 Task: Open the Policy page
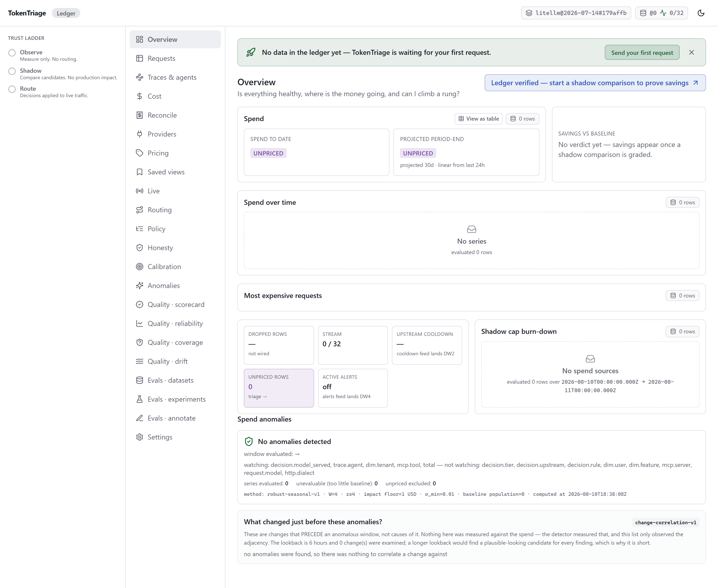click(175, 229)
